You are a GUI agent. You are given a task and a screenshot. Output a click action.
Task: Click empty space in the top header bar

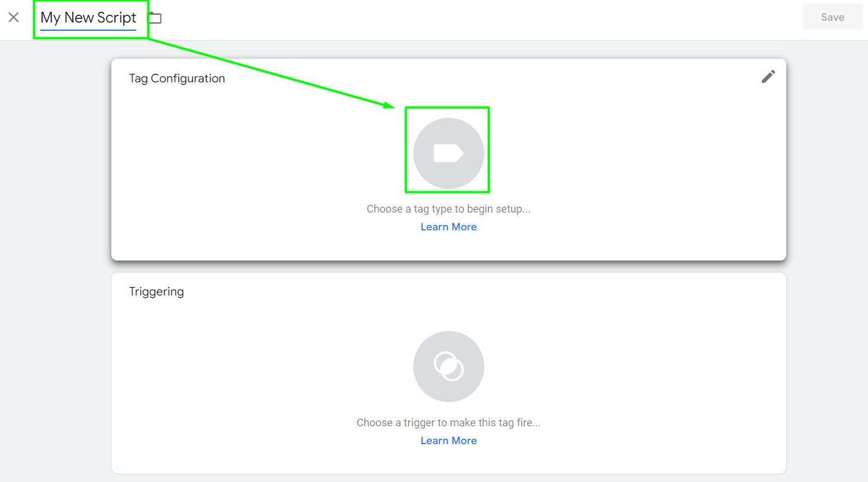click(474, 19)
